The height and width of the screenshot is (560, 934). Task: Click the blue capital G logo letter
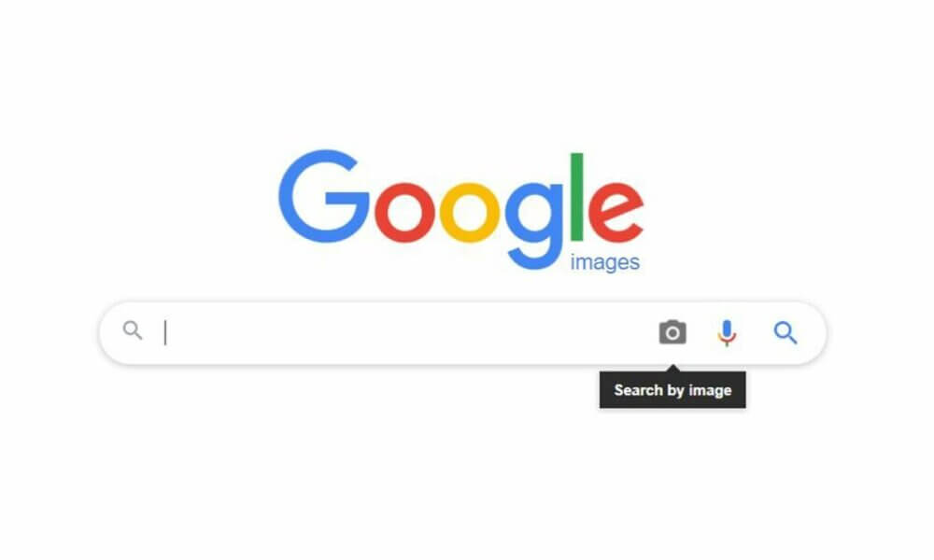click(324, 196)
